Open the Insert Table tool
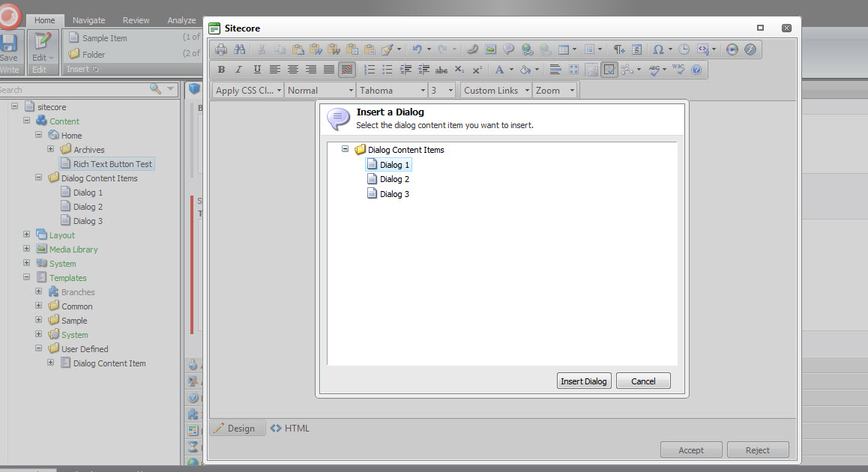This screenshot has width=868, height=472. tap(564, 49)
